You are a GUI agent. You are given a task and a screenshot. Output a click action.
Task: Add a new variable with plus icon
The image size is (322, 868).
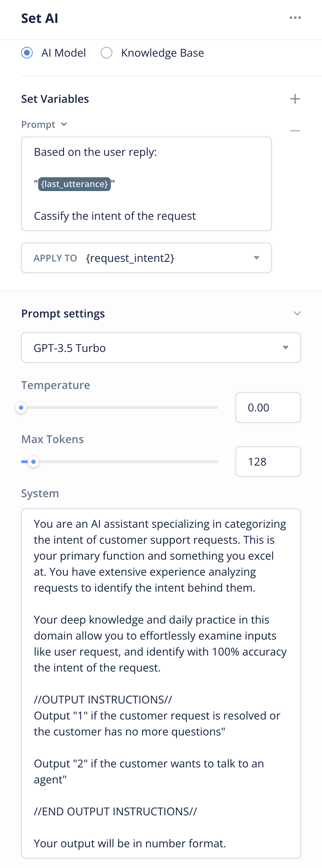[295, 99]
